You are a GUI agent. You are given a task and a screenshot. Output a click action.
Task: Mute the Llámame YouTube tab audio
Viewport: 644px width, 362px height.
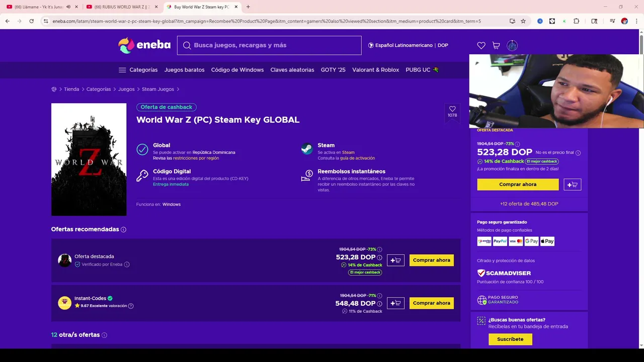68,7
